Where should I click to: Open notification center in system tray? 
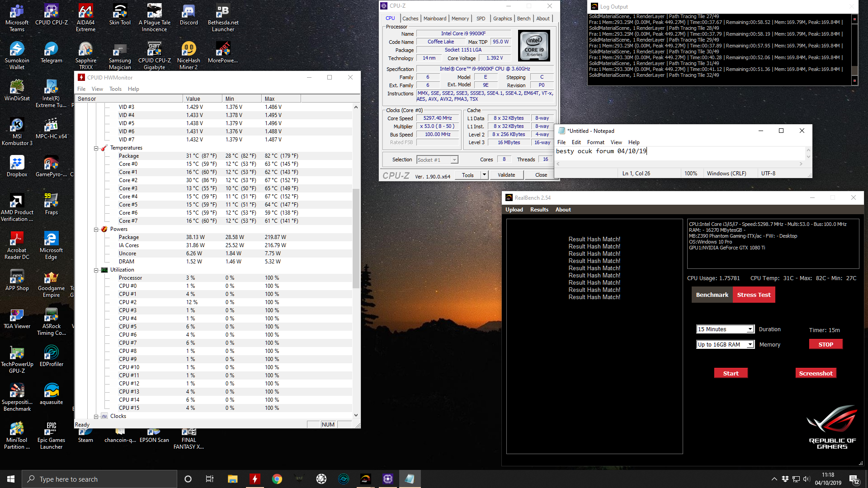854,479
